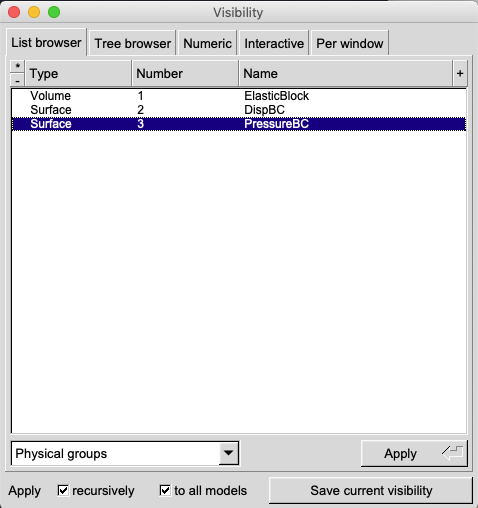
Task: Sort list by the Type column header
Action: 78,73
